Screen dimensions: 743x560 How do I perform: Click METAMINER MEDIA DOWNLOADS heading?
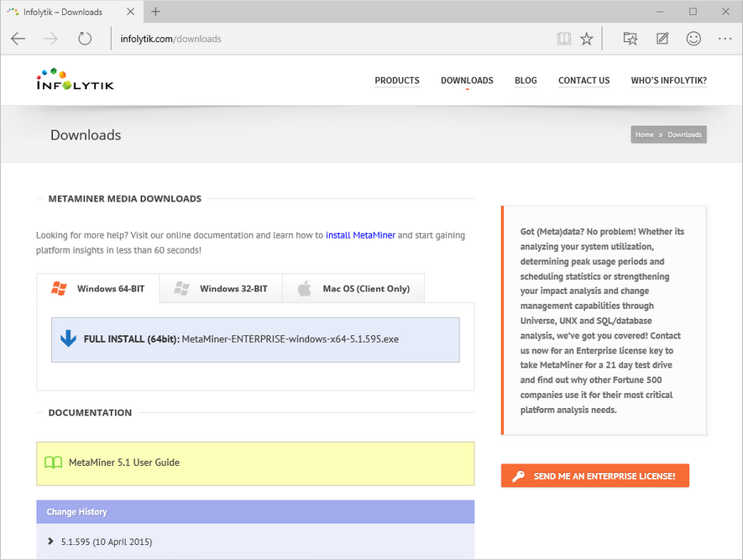pyautogui.click(x=124, y=198)
